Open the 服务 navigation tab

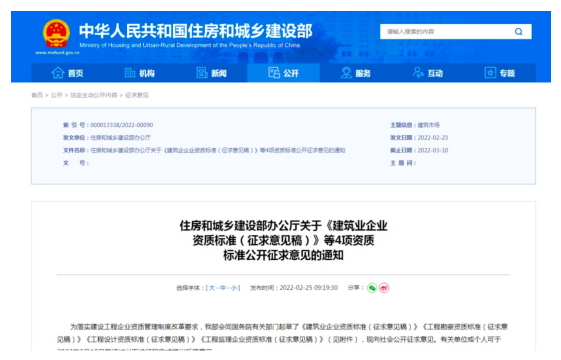tap(356, 73)
